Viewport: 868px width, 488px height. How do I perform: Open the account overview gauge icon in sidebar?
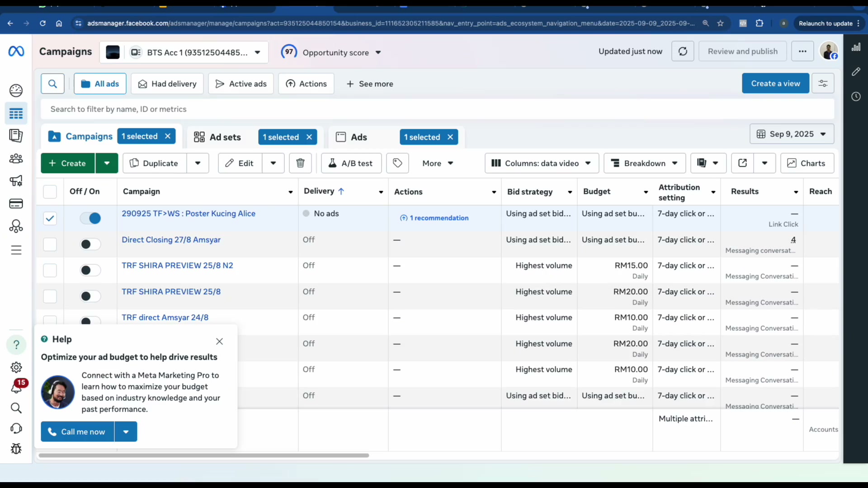tap(16, 90)
